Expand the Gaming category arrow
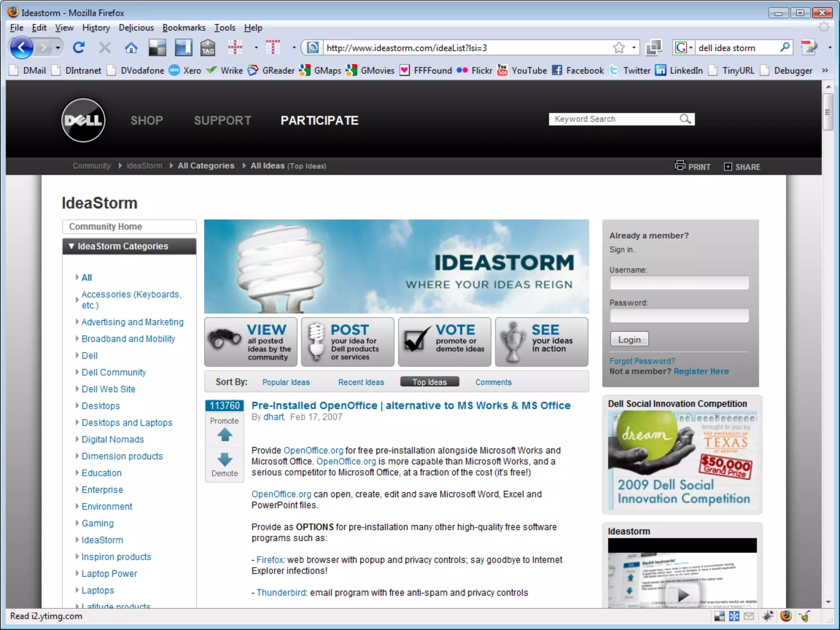Image resolution: width=840 pixels, height=630 pixels. click(x=77, y=523)
